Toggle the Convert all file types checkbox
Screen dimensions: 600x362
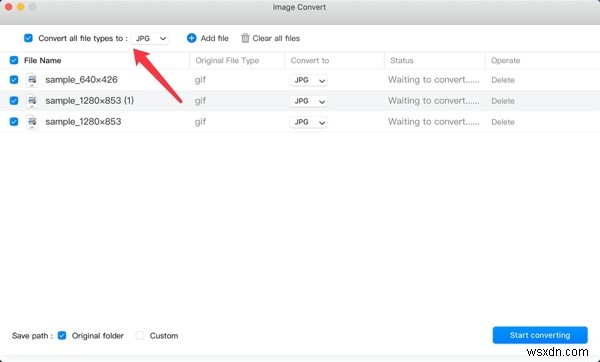[x=28, y=38]
